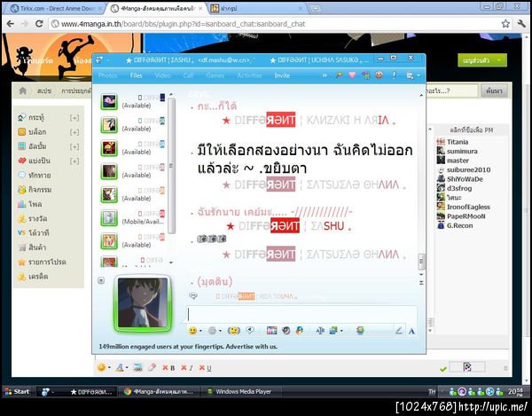Click the ค้นหา search button
The width and height of the screenshot is (532, 416).
494,90
